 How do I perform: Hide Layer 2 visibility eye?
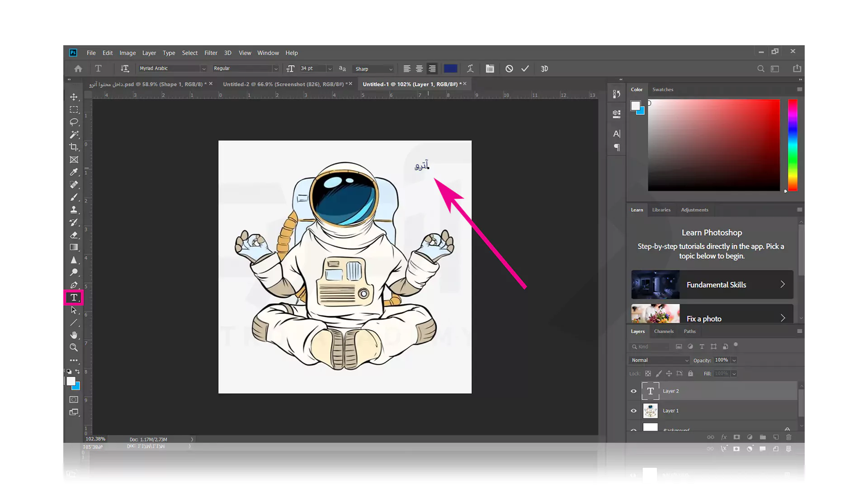(x=633, y=391)
